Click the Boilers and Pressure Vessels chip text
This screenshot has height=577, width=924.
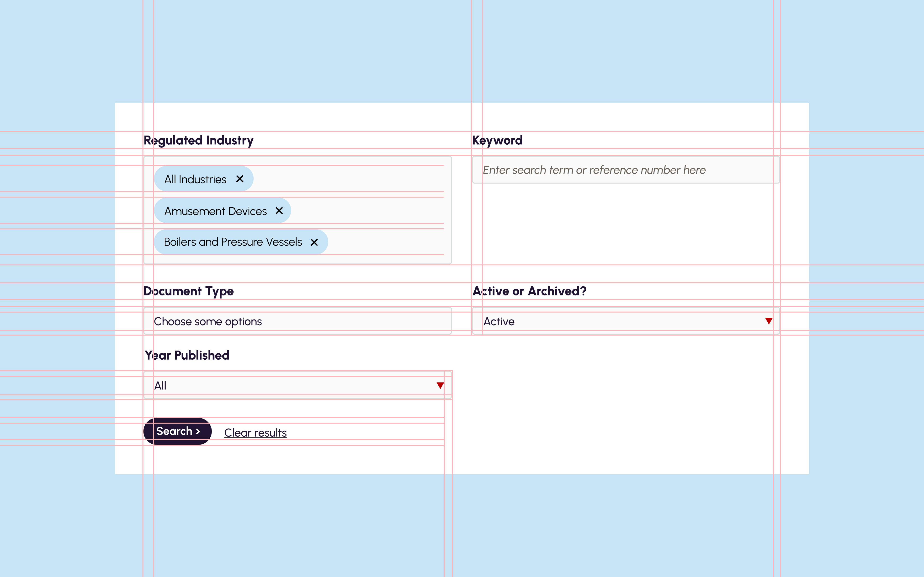click(x=233, y=242)
